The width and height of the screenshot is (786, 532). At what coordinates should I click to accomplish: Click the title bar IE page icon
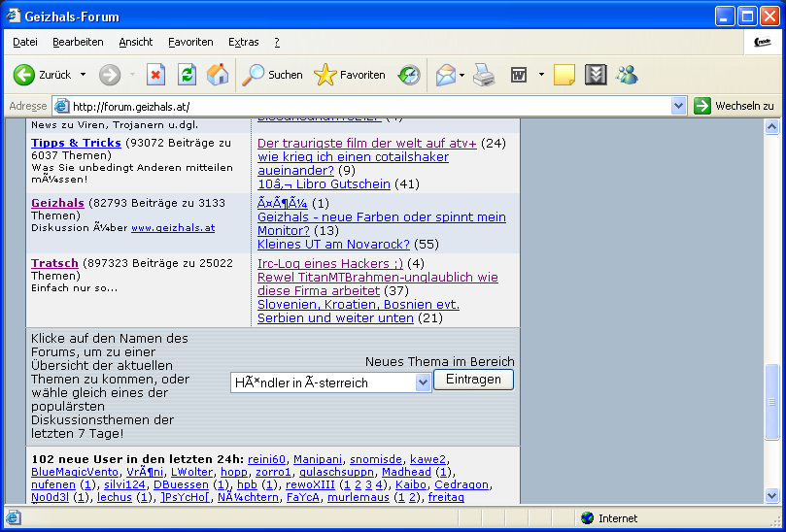point(13,17)
